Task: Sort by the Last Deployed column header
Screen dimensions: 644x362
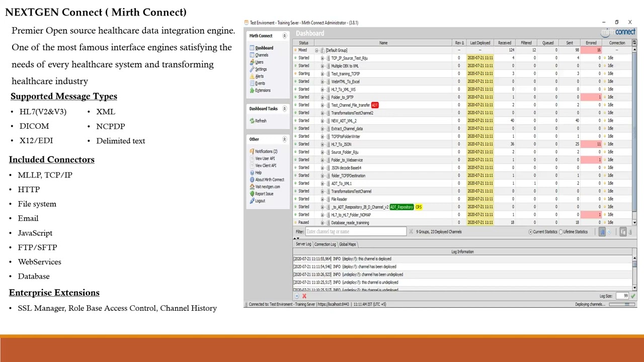Action: pyautogui.click(x=480, y=43)
